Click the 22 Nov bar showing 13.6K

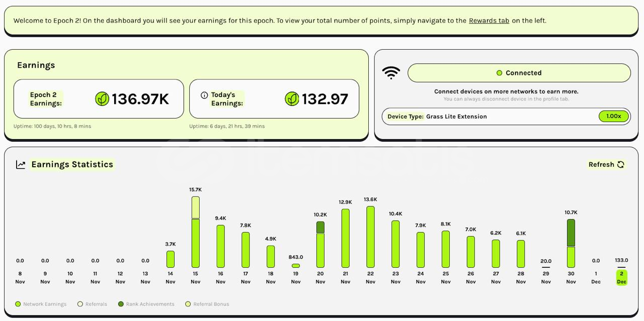tap(370, 237)
